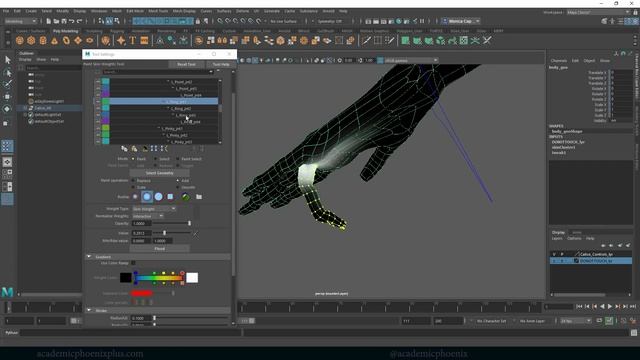Open the Edit menu
The width and height of the screenshot is (640, 360).
pos(17,11)
